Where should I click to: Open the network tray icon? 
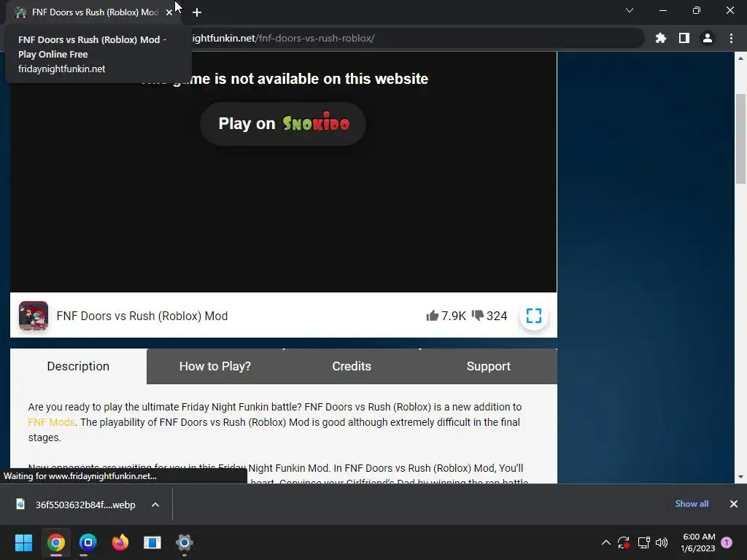(643, 542)
